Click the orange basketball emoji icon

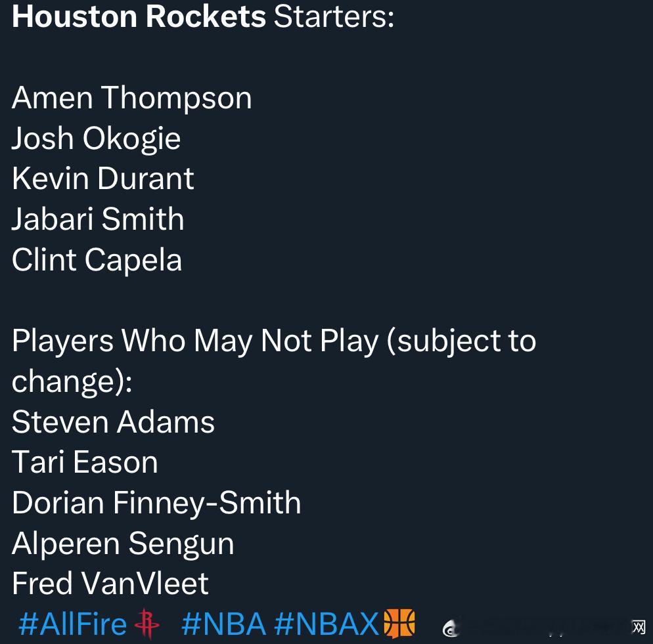click(399, 624)
